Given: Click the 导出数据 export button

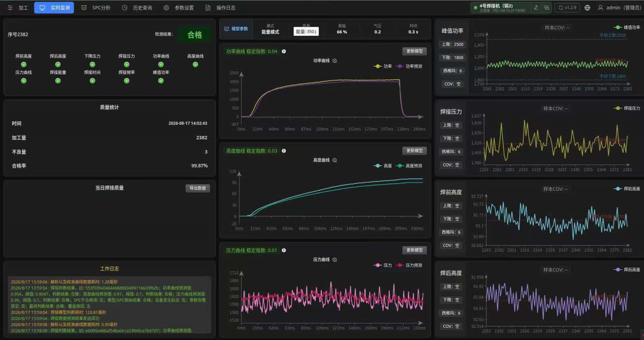Looking at the screenshot, I should pyautogui.click(x=197, y=188).
